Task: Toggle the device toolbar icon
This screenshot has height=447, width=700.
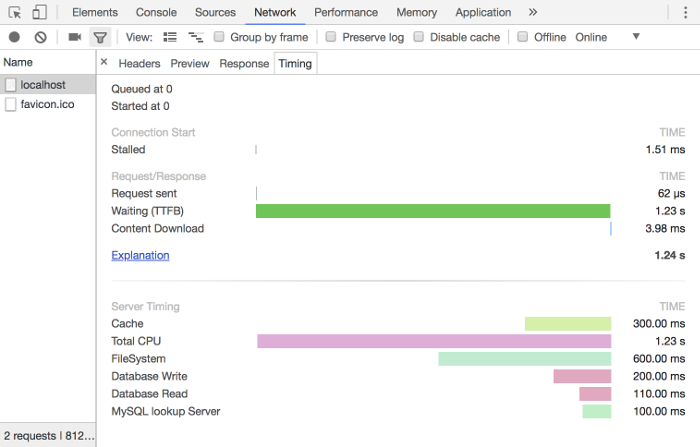Action: (39, 13)
